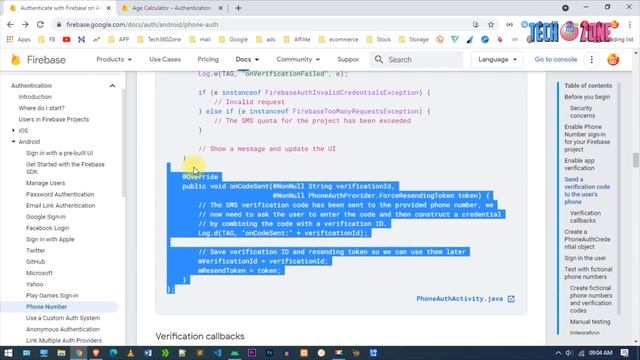The height and width of the screenshot is (360, 640).
Task: Open the ecommerce bookmark folder
Action: pos(338,40)
